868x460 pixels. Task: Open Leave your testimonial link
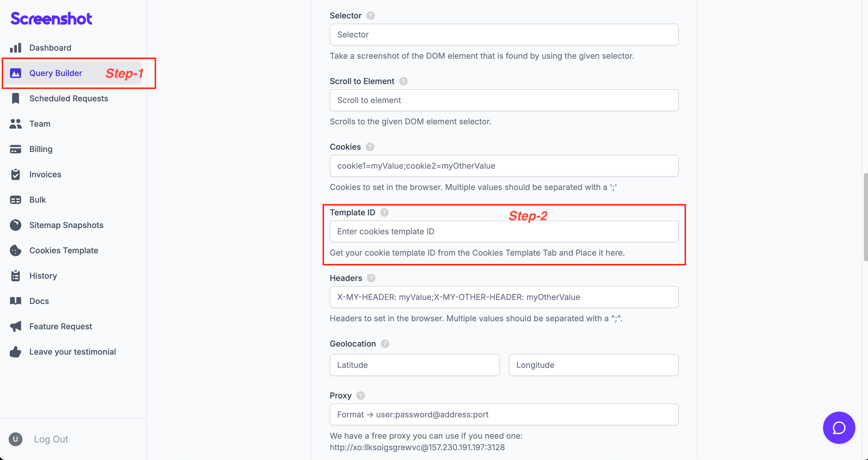click(73, 351)
